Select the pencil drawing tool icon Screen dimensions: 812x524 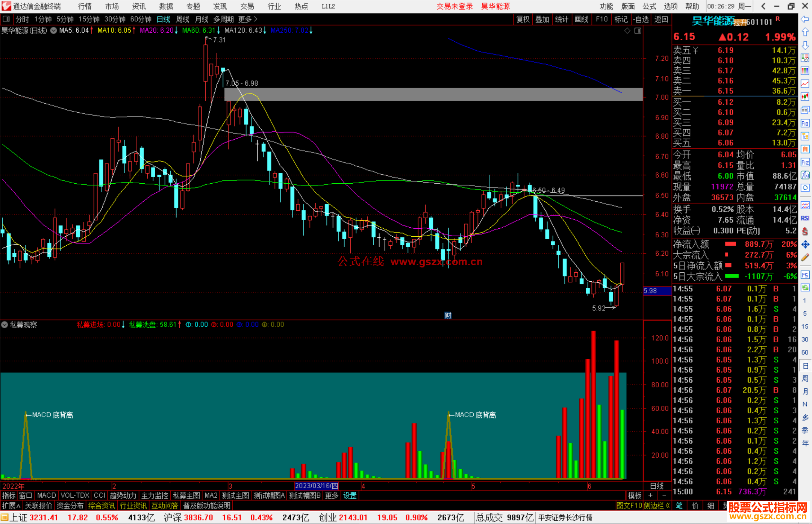click(x=805, y=258)
